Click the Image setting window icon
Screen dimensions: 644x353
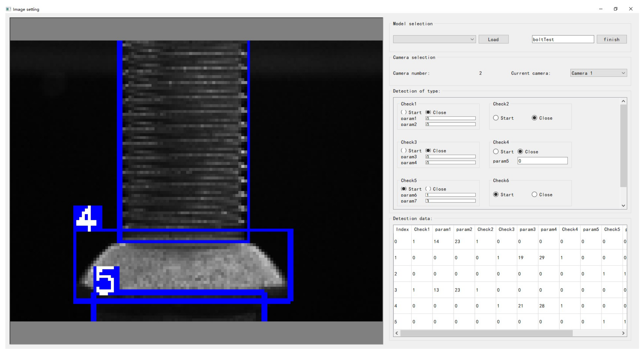click(x=8, y=9)
